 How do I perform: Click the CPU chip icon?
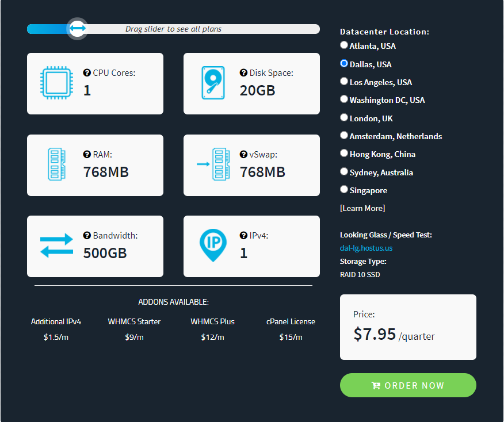coord(56,83)
